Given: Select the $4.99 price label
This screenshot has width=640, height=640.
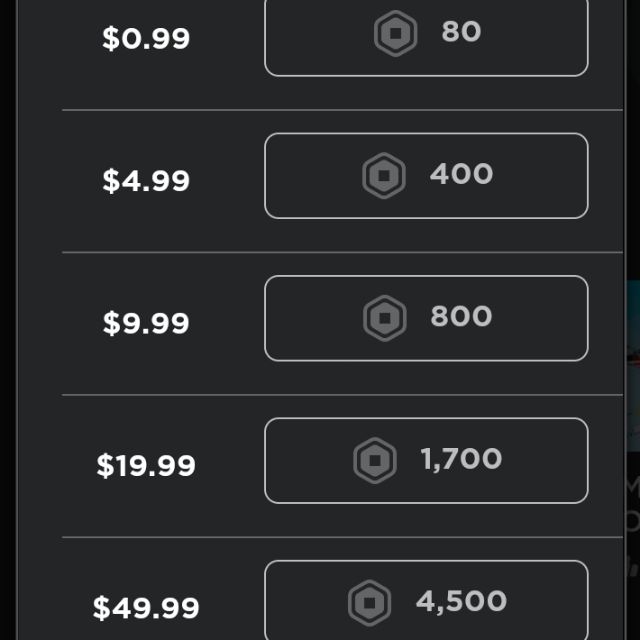Looking at the screenshot, I should coord(146,181).
